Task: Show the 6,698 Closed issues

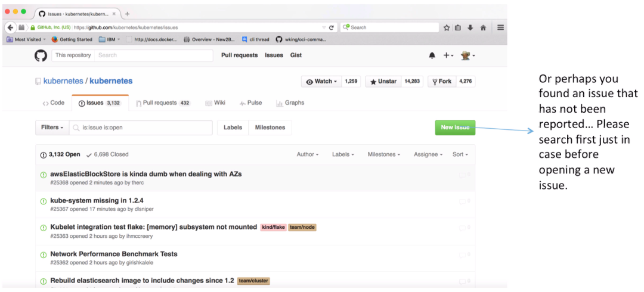Action: [107, 154]
